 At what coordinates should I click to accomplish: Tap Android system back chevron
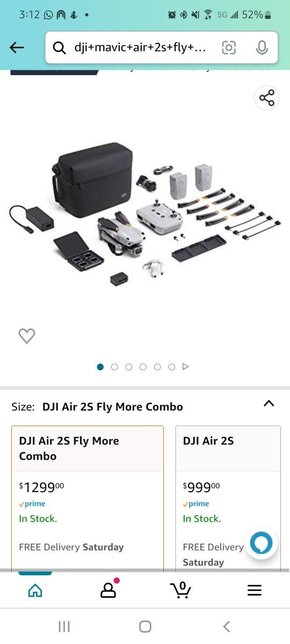(227, 626)
